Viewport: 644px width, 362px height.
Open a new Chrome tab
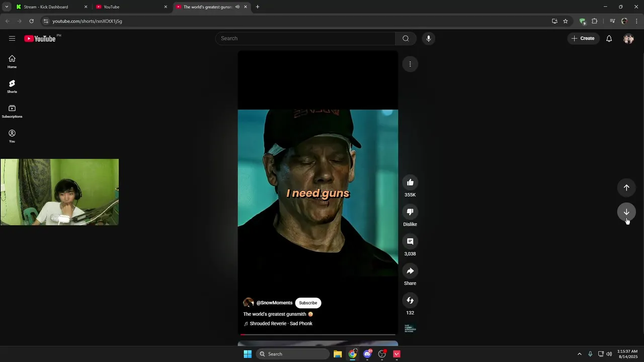(258, 7)
